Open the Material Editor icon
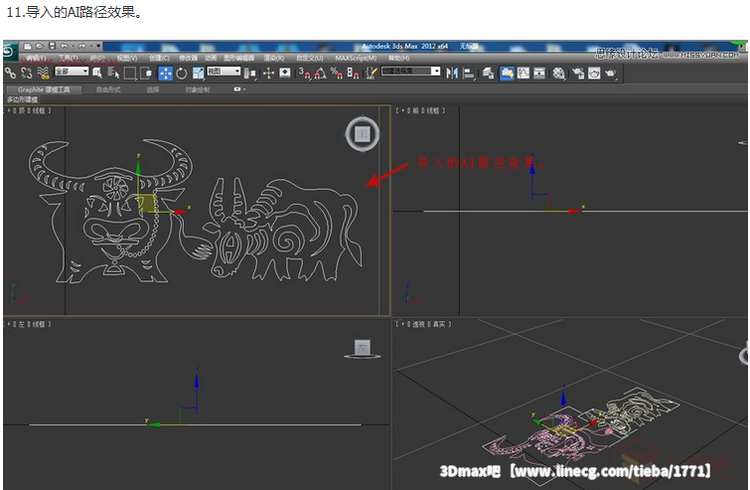750x490 pixels. [x=559, y=73]
